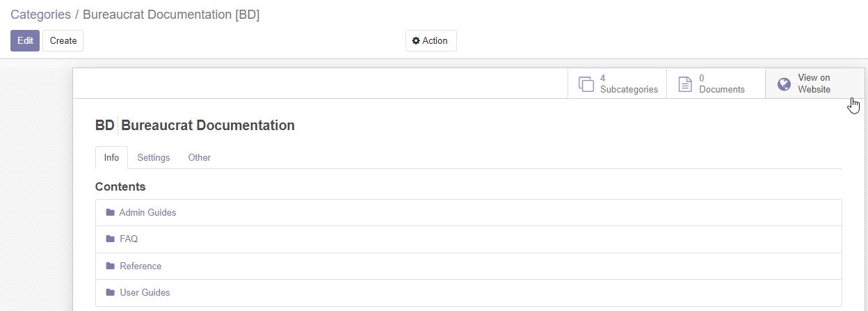Open the Other tab
Image resolution: width=868 pixels, height=311 pixels.
199,158
